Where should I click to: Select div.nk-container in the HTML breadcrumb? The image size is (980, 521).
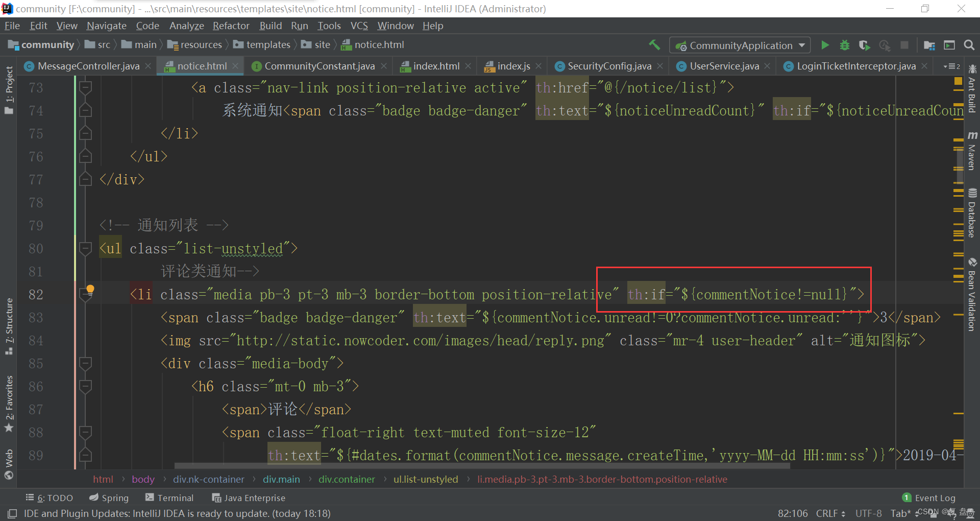208,479
